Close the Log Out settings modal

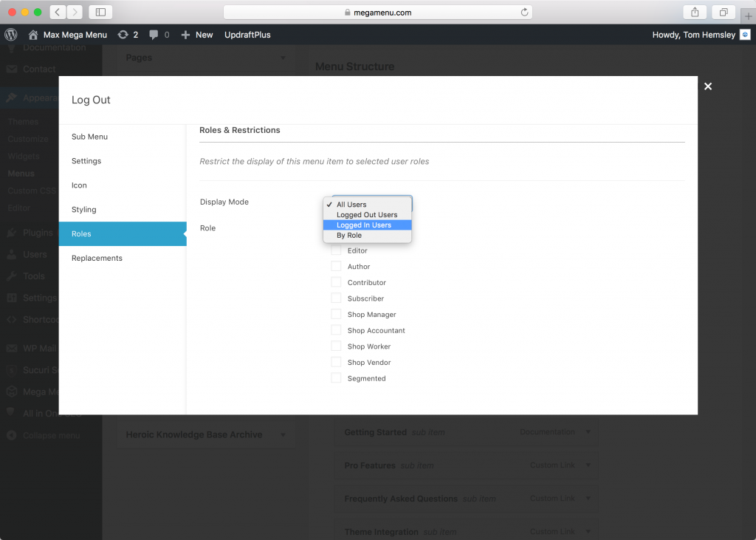click(707, 86)
